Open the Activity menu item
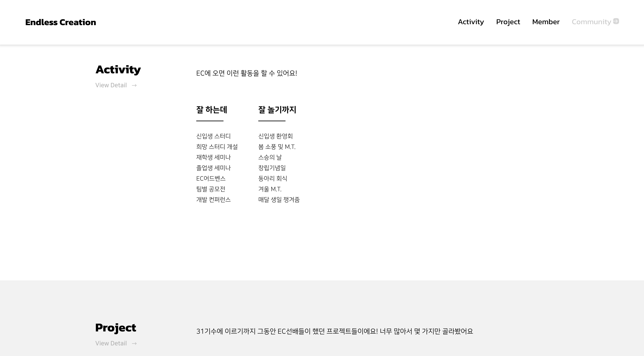This screenshot has height=356, width=644. click(471, 22)
